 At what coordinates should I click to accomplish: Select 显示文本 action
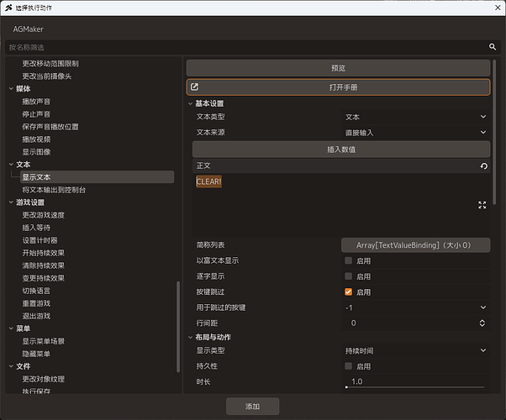point(98,177)
